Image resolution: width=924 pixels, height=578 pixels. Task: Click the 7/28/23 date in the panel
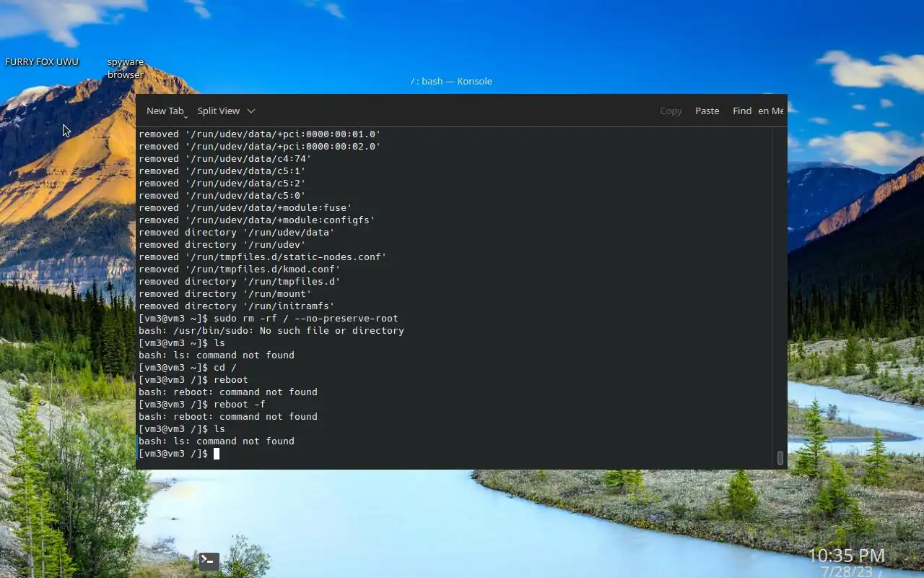tap(846, 571)
